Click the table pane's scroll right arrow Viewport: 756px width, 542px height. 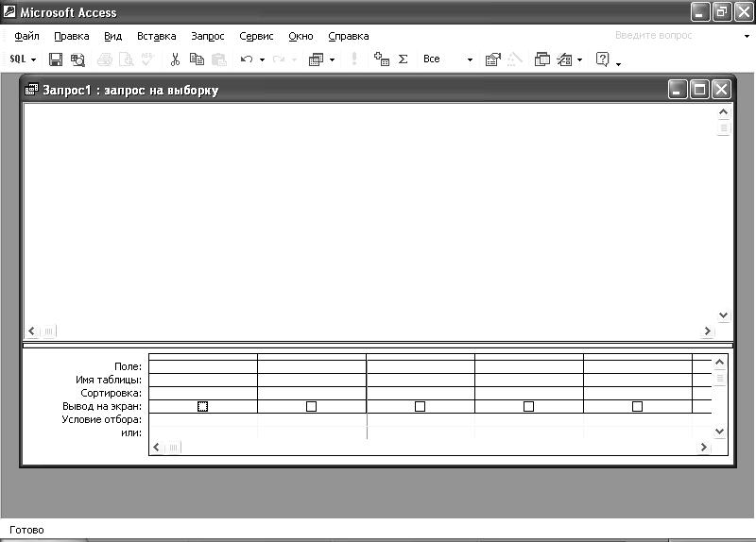[x=707, y=331]
